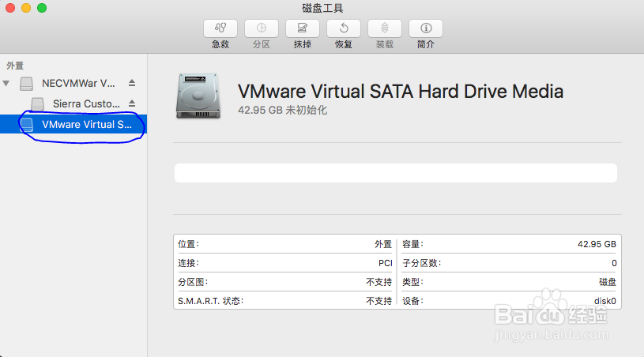Click the green zoom window button
Screen dimensions: 644x357
click(x=42, y=8)
